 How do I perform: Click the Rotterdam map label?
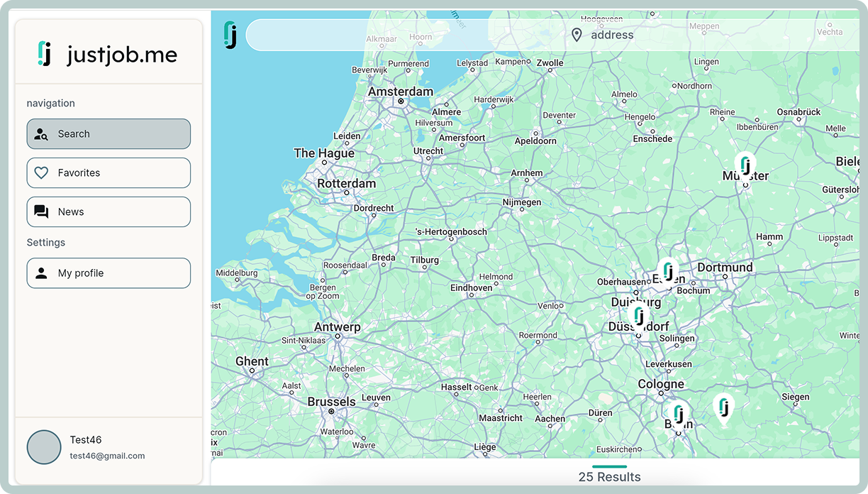pyautogui.click(x=347, y=183)
